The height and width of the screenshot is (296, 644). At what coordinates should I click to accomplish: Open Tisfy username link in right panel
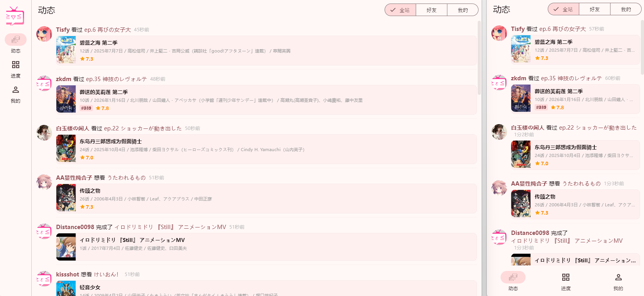tap(518, 29)
